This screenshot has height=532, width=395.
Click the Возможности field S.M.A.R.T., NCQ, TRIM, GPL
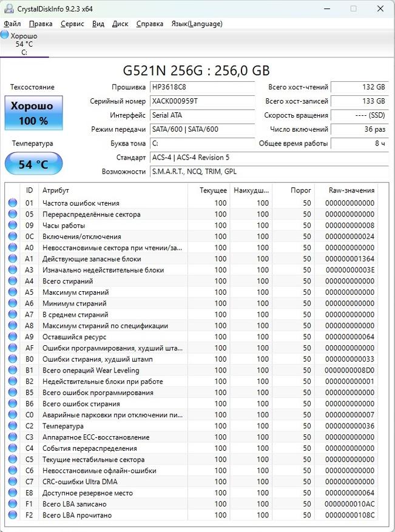(269, 172)
